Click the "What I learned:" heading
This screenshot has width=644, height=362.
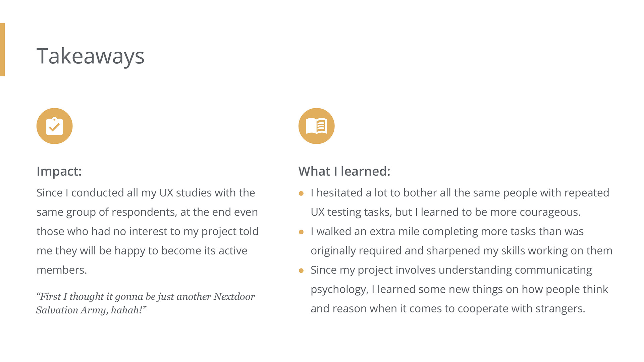tap(344, 171)
